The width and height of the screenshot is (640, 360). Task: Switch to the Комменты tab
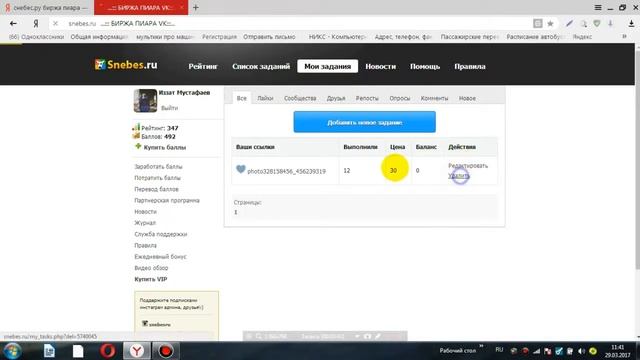[x=434, y=98]
